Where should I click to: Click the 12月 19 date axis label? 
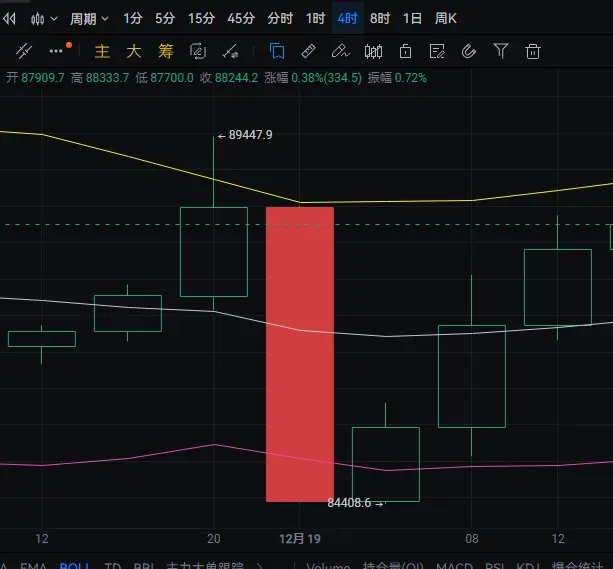300,539
